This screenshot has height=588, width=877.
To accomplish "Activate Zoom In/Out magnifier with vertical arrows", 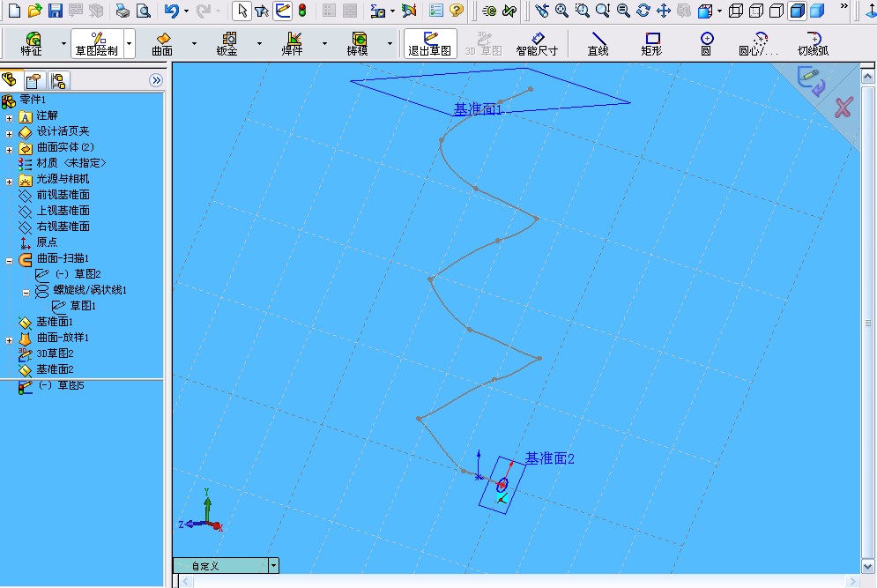I will point(602,10).
